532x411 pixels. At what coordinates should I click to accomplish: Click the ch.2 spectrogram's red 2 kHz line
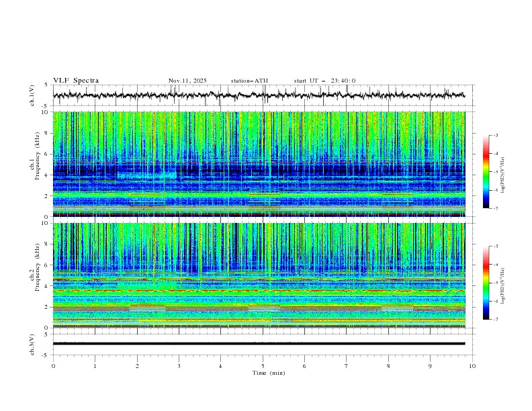point(148,305)
